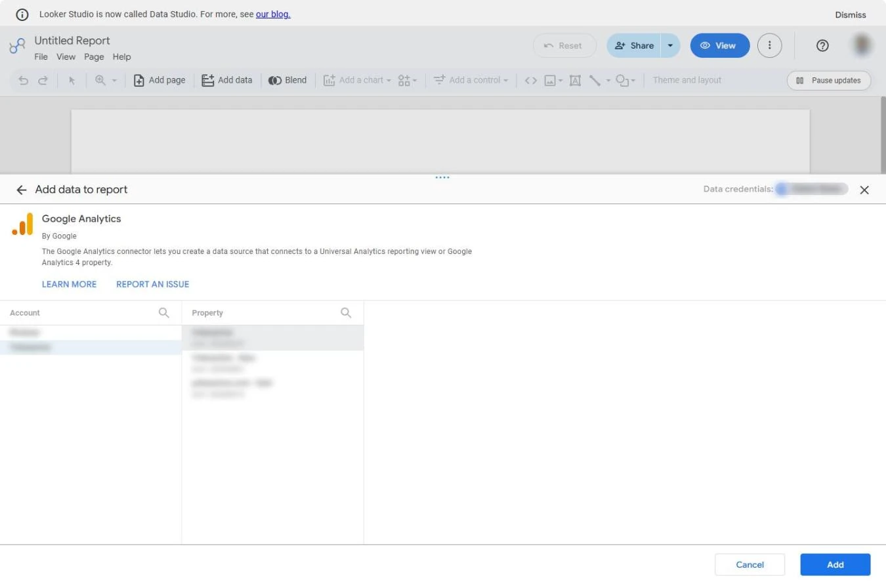
Task: Select the second property row
Action: point(272,363)
